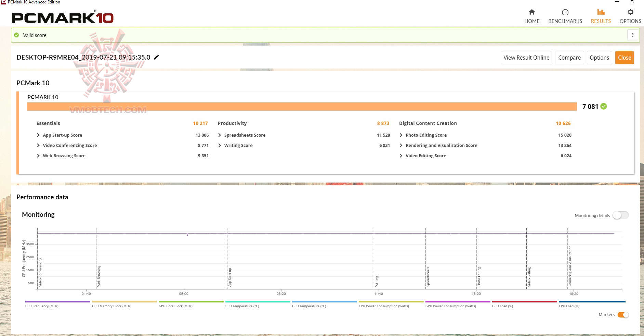
Task: Click View Result Online button
Action: pos(526,58)
